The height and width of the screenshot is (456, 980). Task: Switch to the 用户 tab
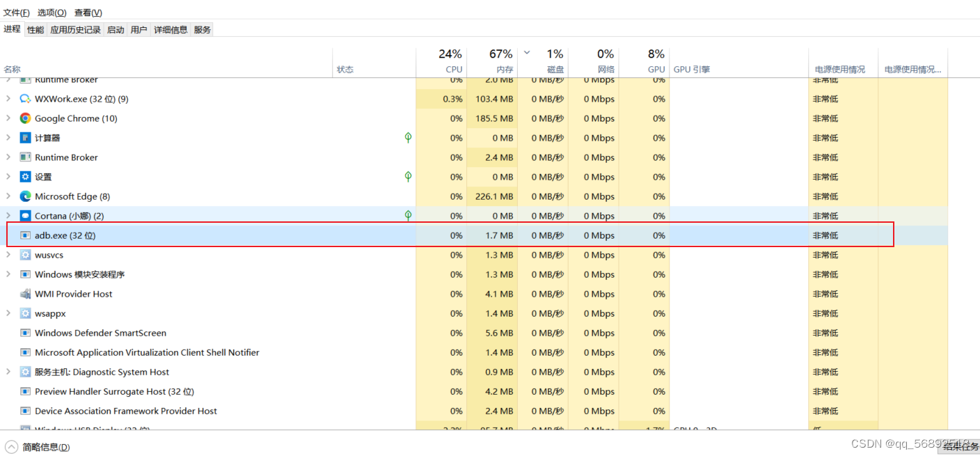coord(139,29)
